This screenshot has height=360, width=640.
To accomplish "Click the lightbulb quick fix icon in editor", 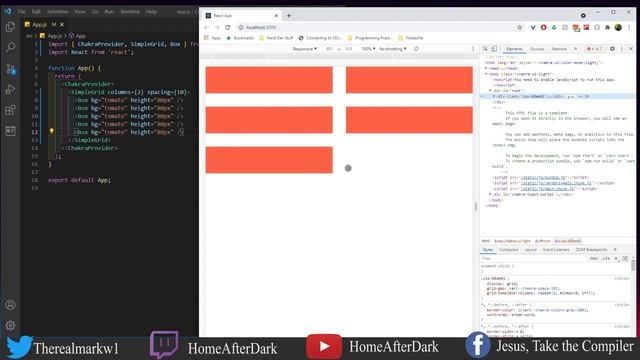I will tap(51, 131).
